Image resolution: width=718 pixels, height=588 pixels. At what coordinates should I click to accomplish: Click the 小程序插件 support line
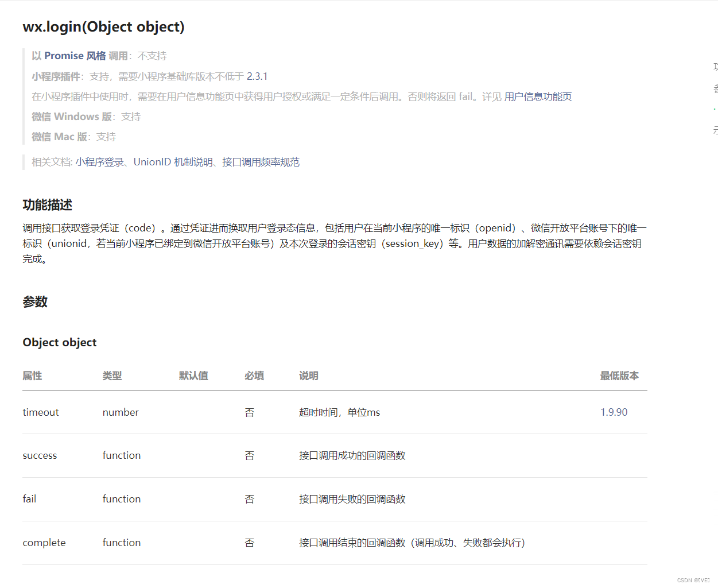point(150,76)
